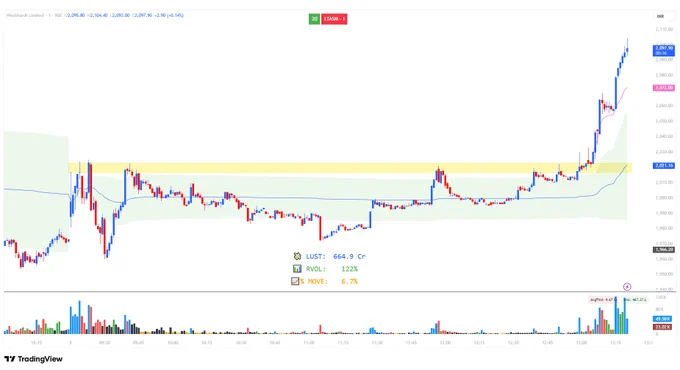Click the RVOL 122% text row
Viewport: 680px width, 370px height.
pos(326,269)
